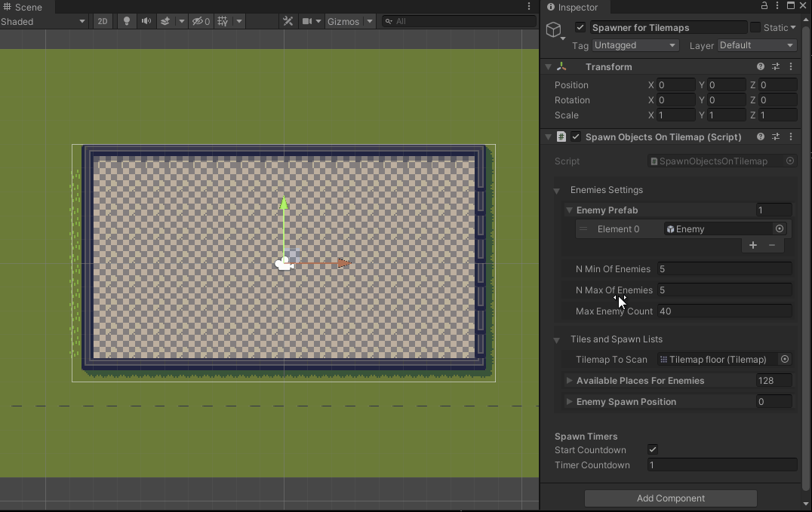Click the plus icon to add an Enemy Prefab element
This screenshot has width=812, height=512.
(753, 245)
